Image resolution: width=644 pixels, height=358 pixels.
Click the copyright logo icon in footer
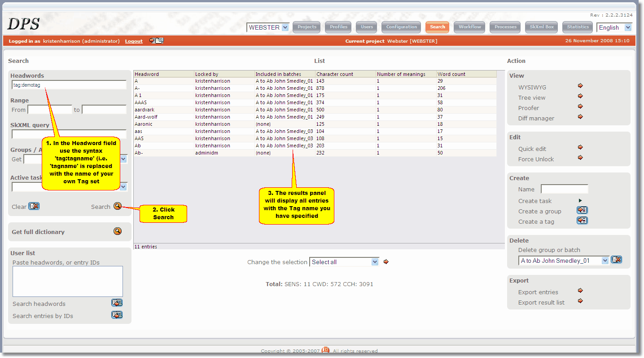[325, 350]
